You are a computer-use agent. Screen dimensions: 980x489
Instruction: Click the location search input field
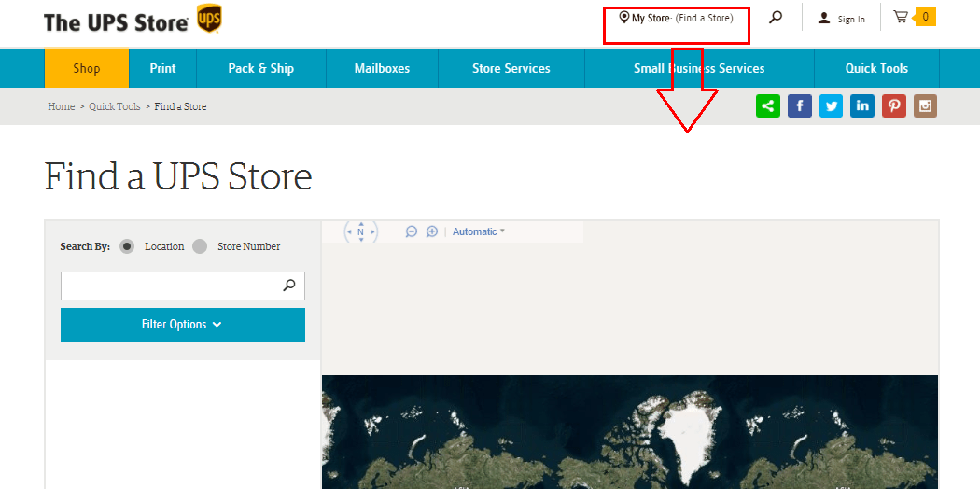pyautogui.click(x=183, y=286)
